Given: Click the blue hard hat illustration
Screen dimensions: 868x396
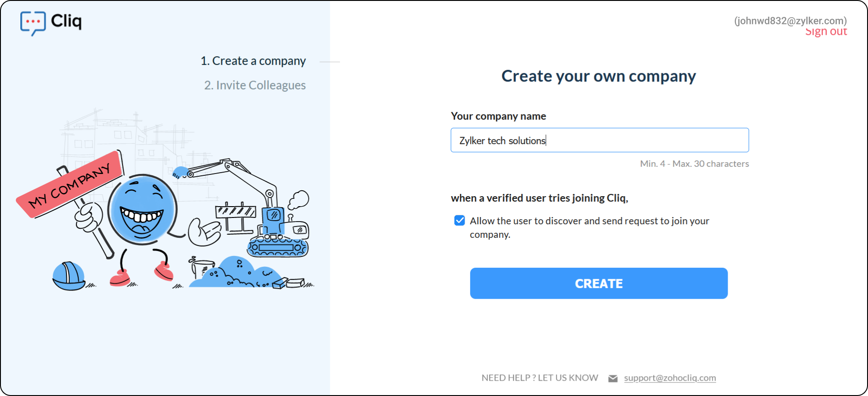Looking at the screenshot, I should click(x=69, y=276).
